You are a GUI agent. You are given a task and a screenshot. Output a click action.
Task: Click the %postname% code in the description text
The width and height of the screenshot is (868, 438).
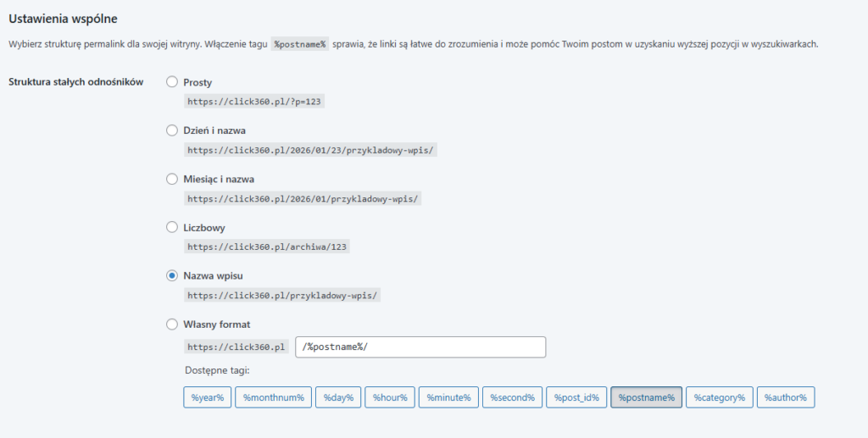[x=299, y=44]
